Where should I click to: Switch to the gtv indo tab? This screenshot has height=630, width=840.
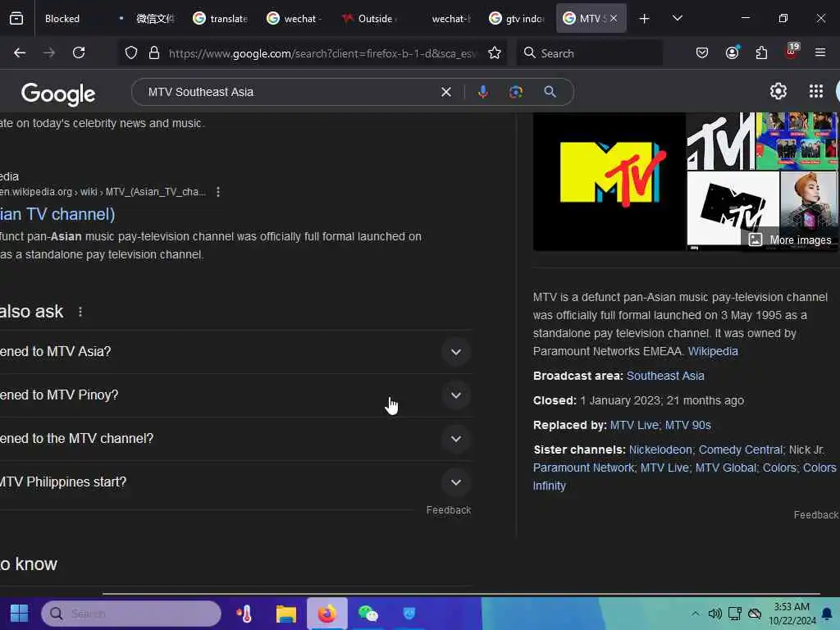(x=517, y=19)
